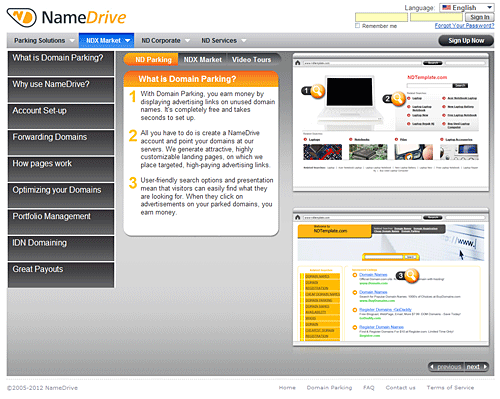Image resolution: width=500 pixels, height=399 pixels.
Task: Click the Sign Up Now button
Action: tap(466, 40)
